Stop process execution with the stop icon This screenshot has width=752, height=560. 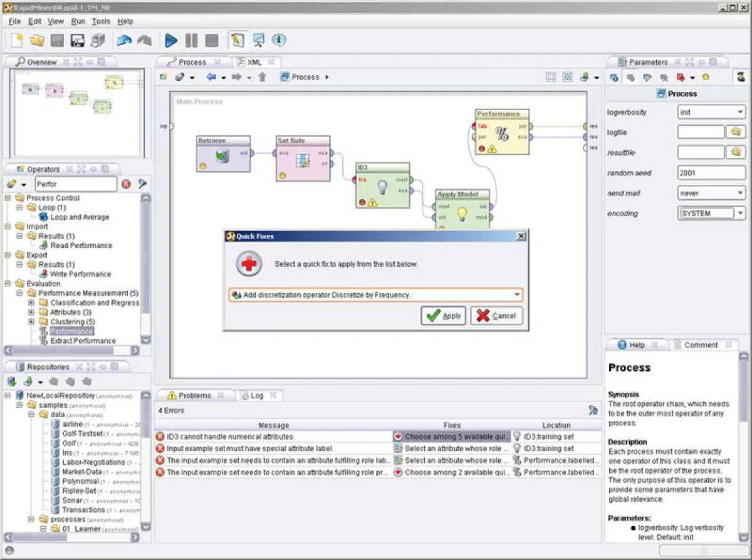coord(212,40)
